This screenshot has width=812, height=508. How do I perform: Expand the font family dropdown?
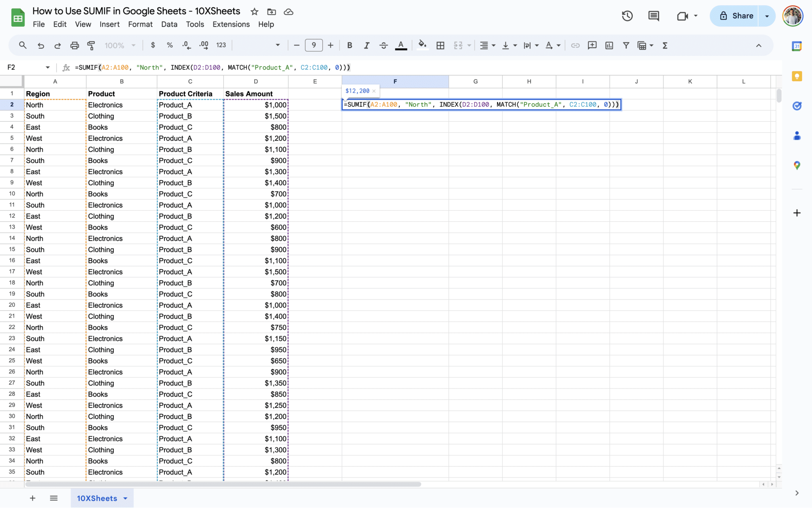point(278,45)
